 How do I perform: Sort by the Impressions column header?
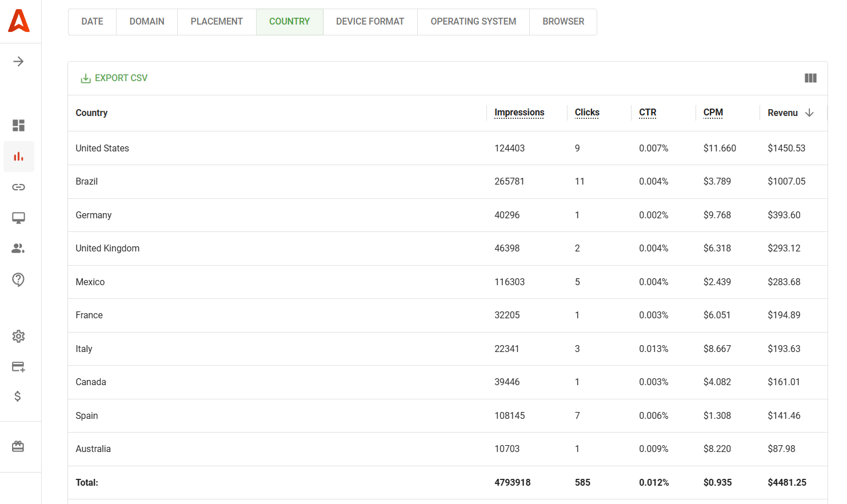coord(519,113)
